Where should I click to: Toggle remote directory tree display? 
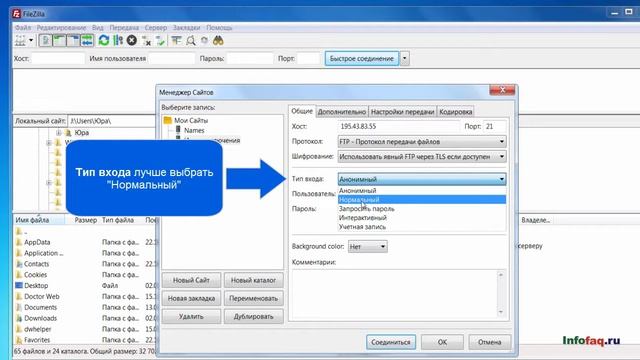click(x=73, y=40)
